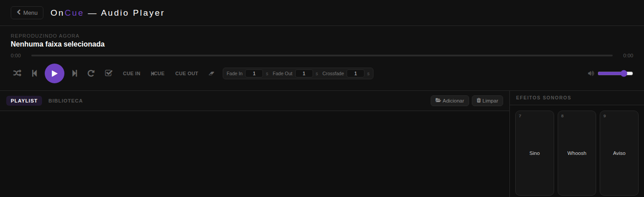Click the 'Nenhuma faixa selecionada' title

point(58,44)
